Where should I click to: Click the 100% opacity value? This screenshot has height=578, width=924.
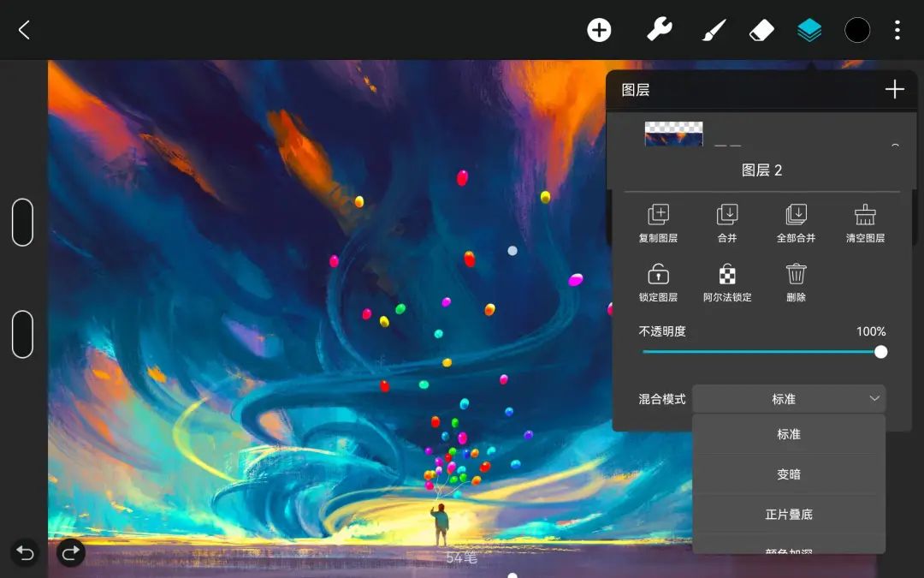[871, 331]
